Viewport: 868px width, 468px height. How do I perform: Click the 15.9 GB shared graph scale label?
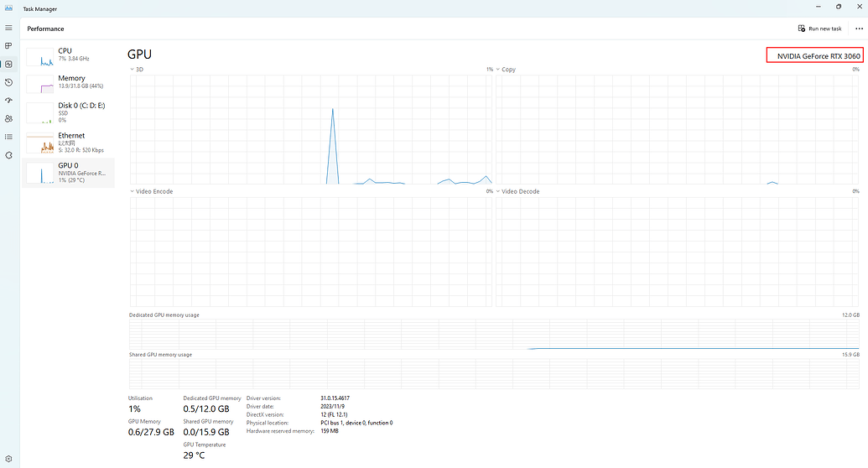[851, 355]
